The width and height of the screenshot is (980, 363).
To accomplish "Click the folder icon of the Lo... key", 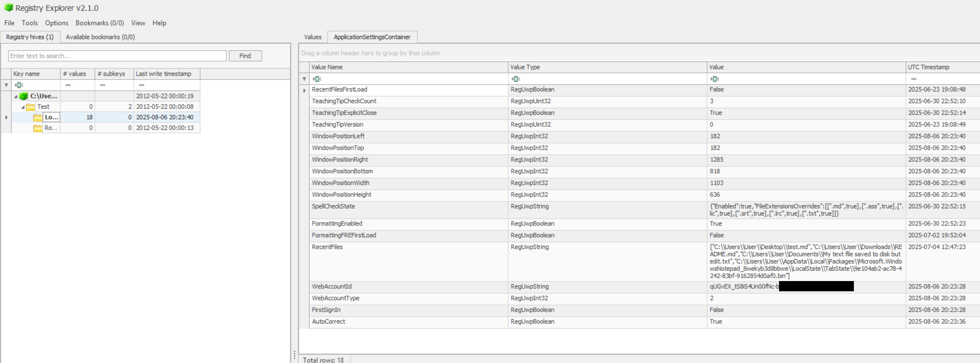I will [38, 118].
